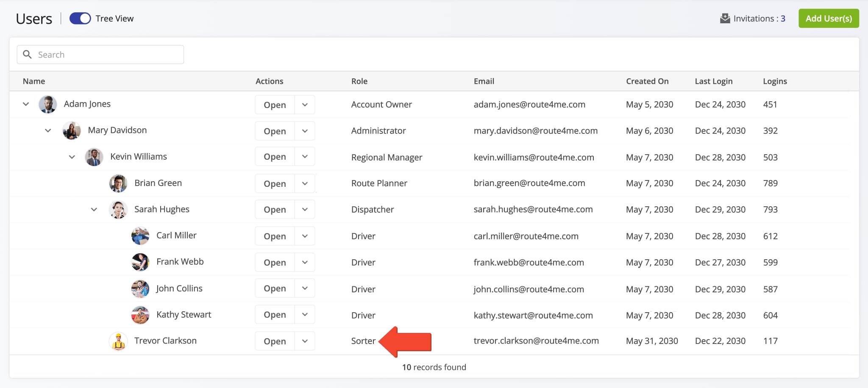The width and height of the screenshot is (868, 388).
Task: Open Adam Jones's user profile
Action: pos(275,105)
